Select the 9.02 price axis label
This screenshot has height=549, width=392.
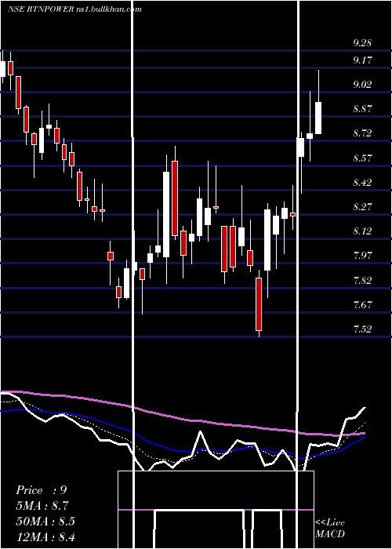tap(362, 85)
